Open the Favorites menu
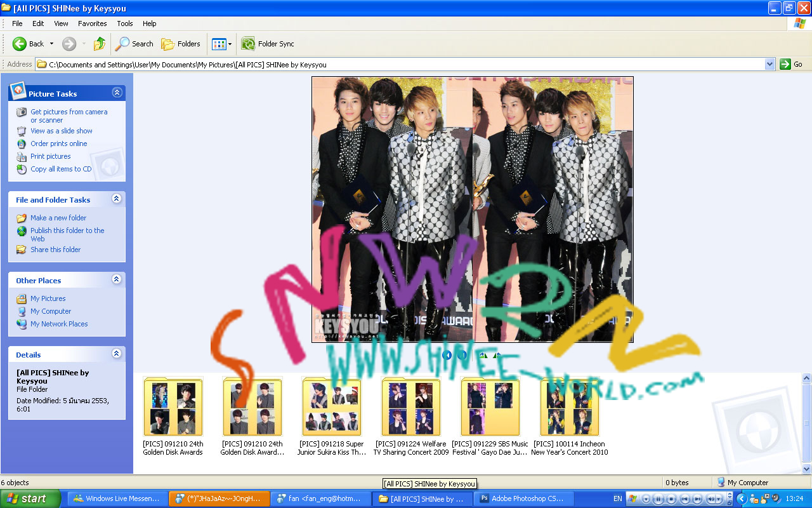 (x=93, y=23)
